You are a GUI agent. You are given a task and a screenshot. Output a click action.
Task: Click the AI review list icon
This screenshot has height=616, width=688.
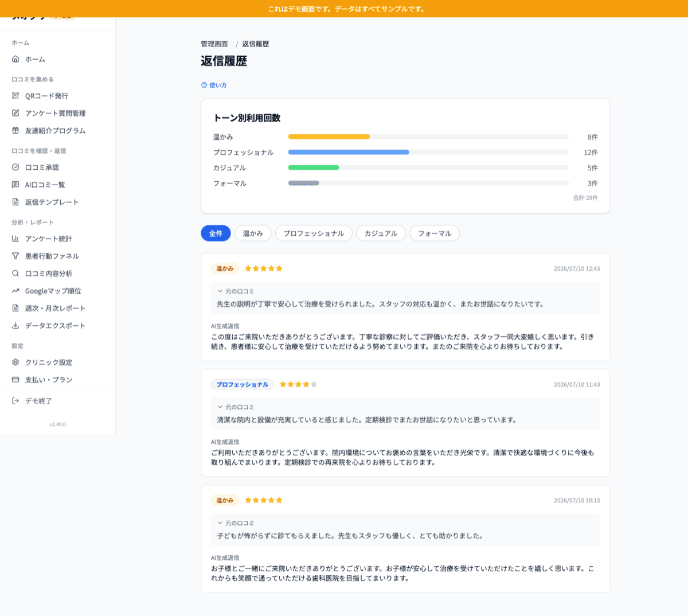tap(15, 184)
